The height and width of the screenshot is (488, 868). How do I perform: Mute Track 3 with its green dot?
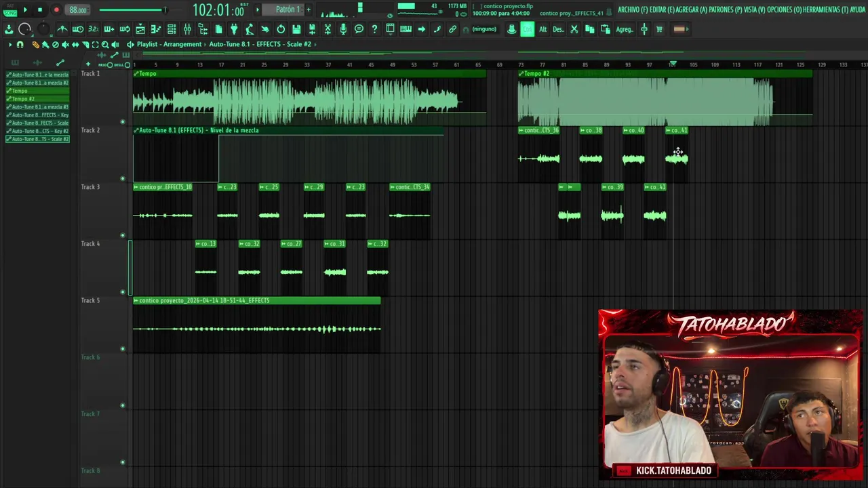point(123,235)
